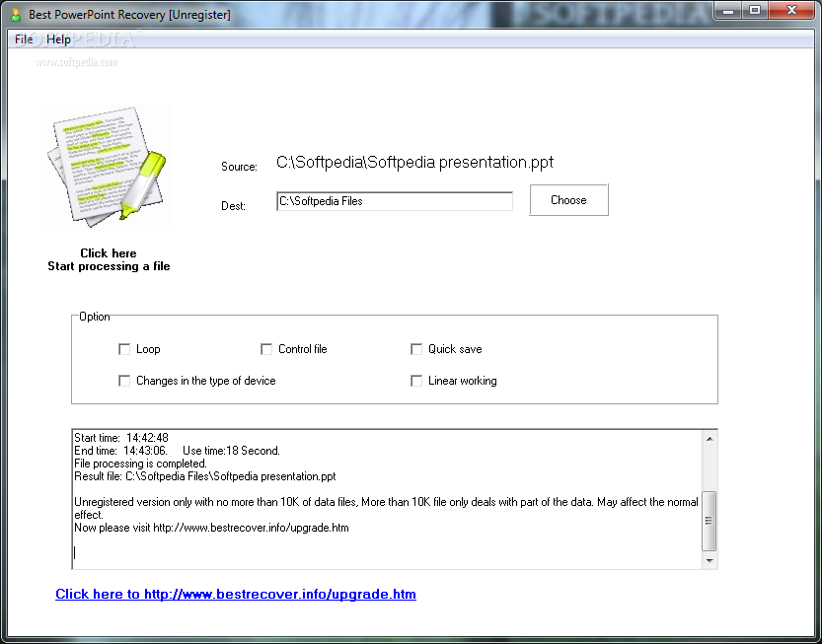822x644 pixels.
Task: Maximize the Best PowerPoint Recovery window
Action: 755,10
